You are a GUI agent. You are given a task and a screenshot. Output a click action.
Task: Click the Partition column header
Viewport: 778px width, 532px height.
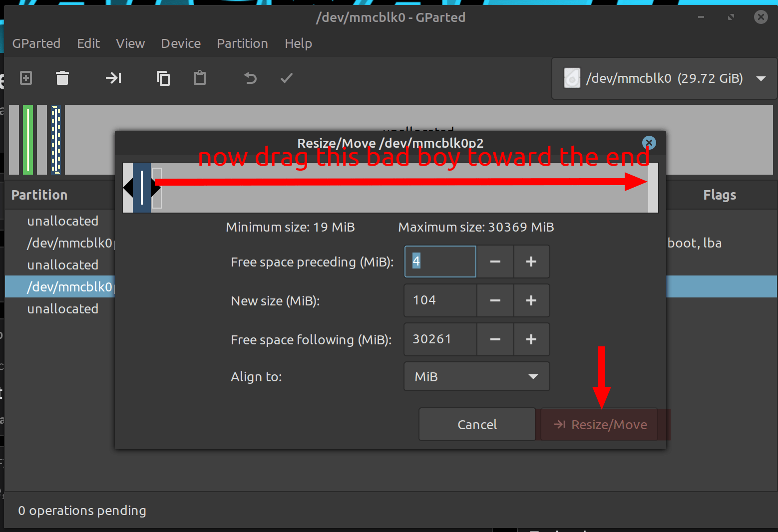point(39,195)
